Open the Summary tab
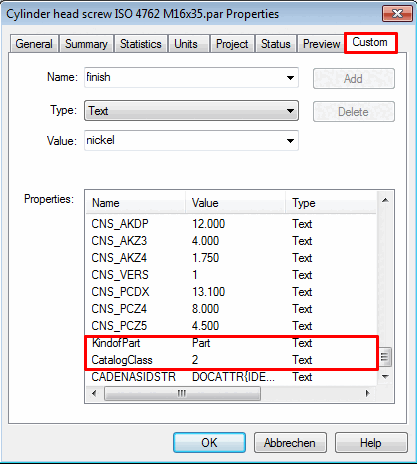 pyautogui.click(x=86, y=44)
